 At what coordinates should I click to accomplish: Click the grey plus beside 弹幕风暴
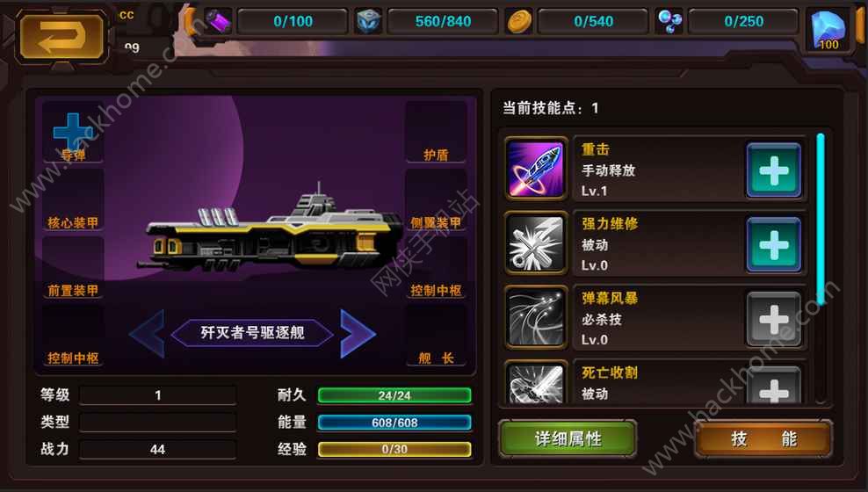773,319
